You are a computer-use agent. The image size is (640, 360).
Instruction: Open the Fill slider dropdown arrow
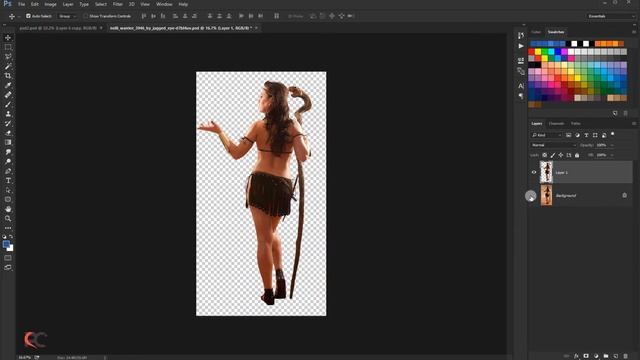pyautogui.click(x=611, y=155)
